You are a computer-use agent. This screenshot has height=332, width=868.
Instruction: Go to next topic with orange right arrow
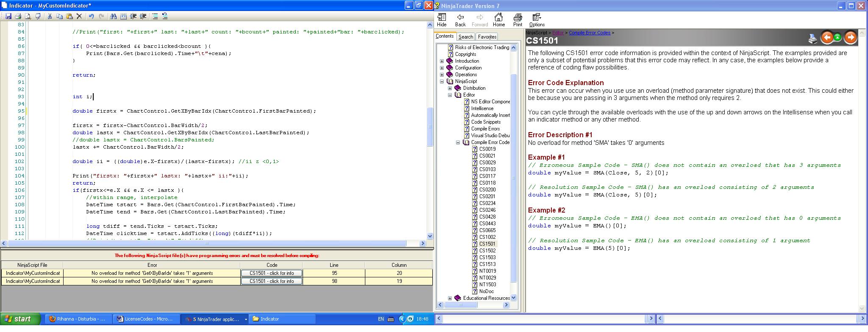850,38
